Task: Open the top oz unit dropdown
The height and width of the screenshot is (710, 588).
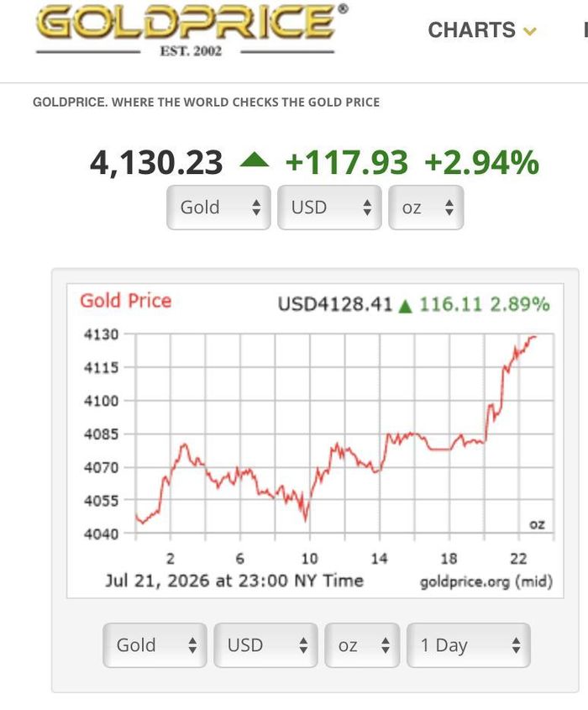Action: point(426,208)
